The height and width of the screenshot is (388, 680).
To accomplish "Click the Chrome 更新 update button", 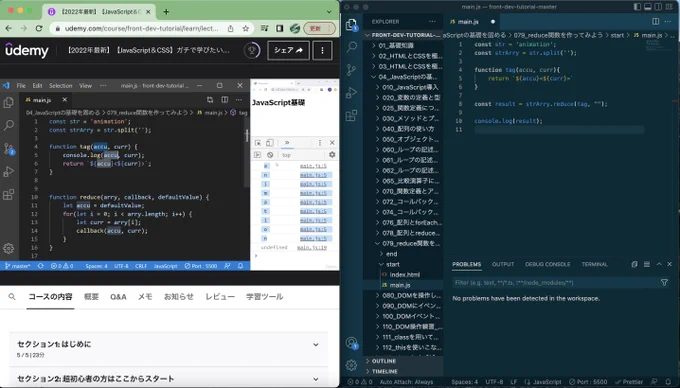I will 320,28.
